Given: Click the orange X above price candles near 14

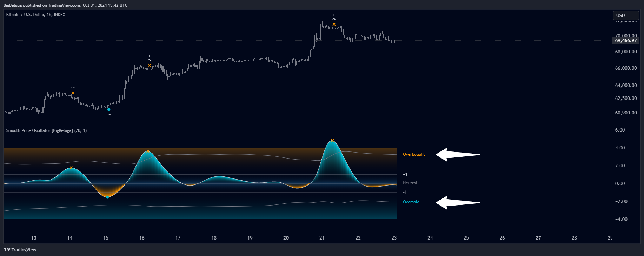Looking at the screenshot, I should [x=73, y=93].
